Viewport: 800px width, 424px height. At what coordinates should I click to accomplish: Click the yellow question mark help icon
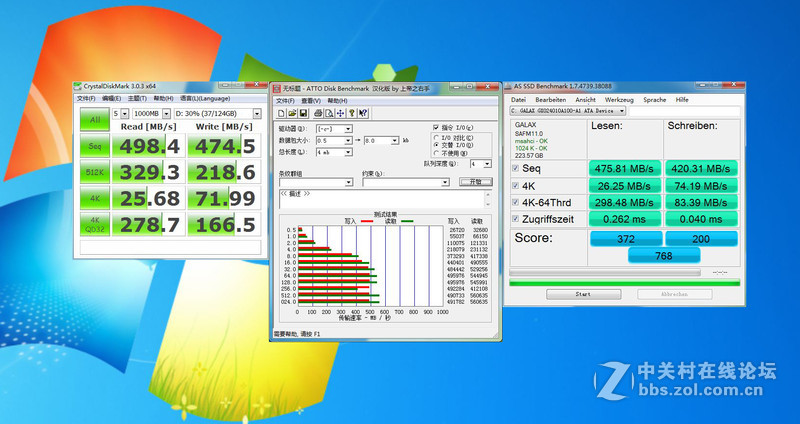click(x=350, y=113)
